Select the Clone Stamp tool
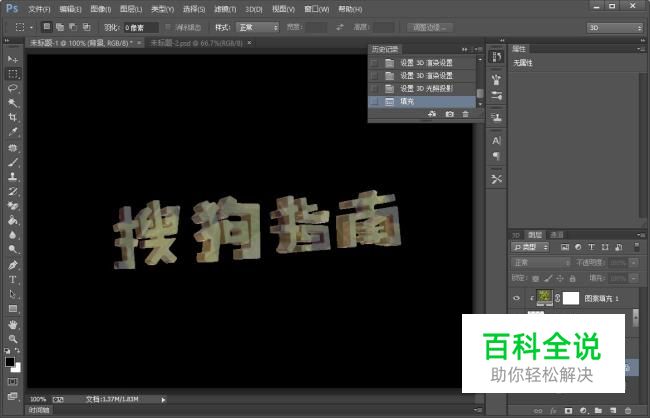Screen dimensions: 650x418 coord(13,176)
